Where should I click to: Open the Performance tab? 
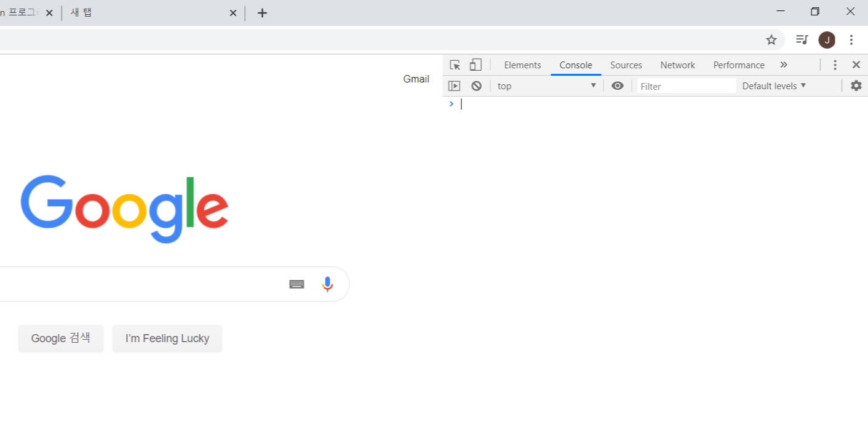tap(739, 65)
